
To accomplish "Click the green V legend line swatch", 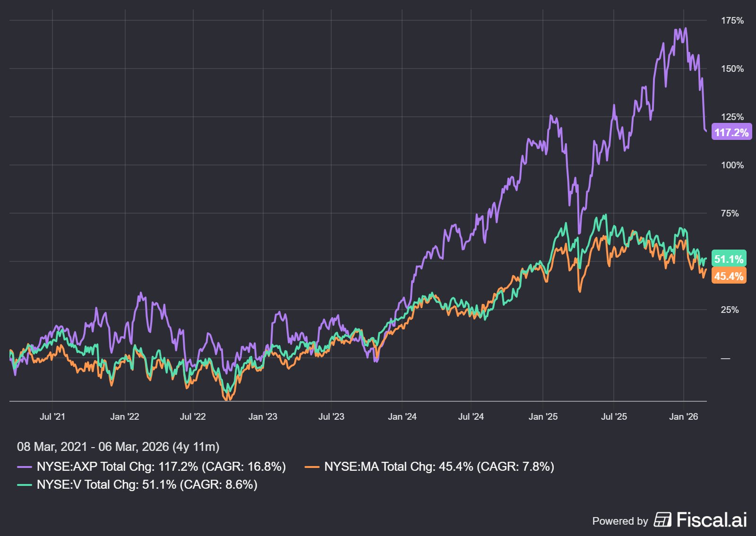I will point(25,485).
